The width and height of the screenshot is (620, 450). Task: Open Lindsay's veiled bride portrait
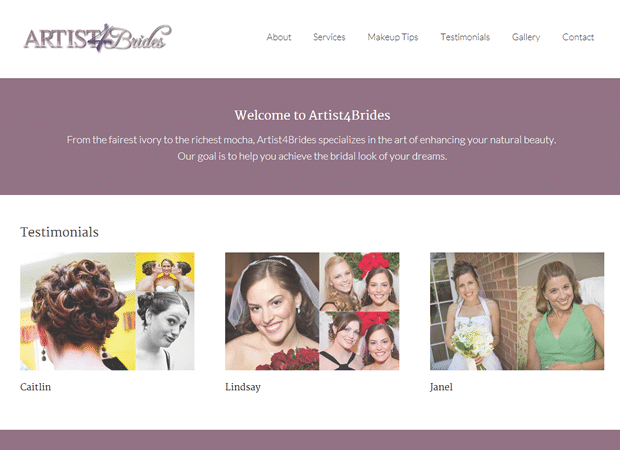(x=272, y=311)
